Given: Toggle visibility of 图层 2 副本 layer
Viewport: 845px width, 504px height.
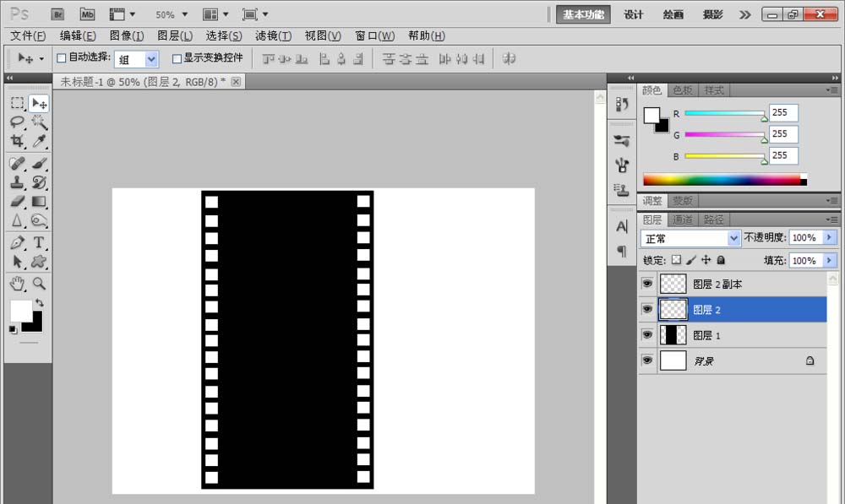Looking at the screenshot, I should coord(647,283).
